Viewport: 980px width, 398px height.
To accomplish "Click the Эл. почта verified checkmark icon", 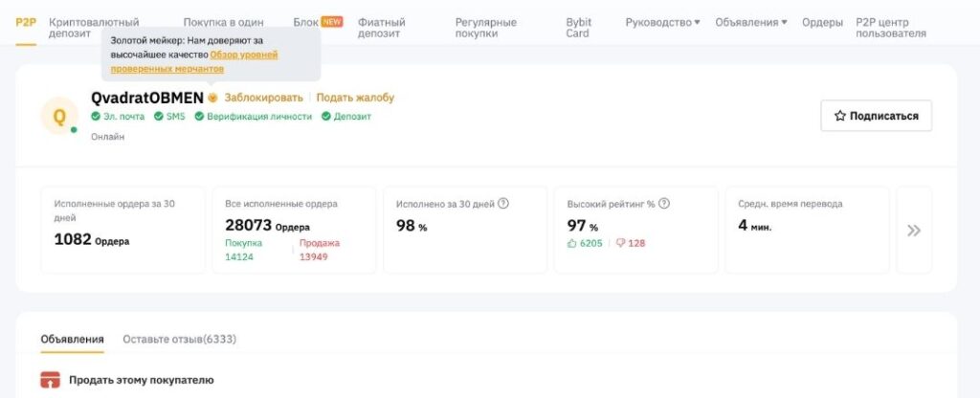I will 95,116.
